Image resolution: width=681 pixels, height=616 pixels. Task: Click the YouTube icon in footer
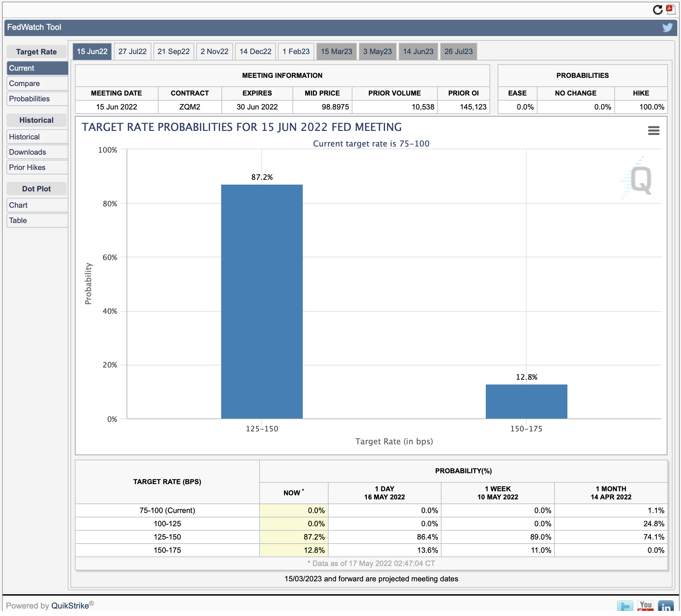click(645, 606)
